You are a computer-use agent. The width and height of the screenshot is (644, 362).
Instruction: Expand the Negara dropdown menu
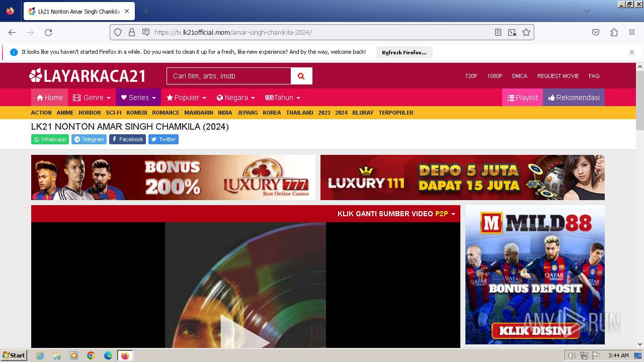pyautogui.click(x=235, y=98)
